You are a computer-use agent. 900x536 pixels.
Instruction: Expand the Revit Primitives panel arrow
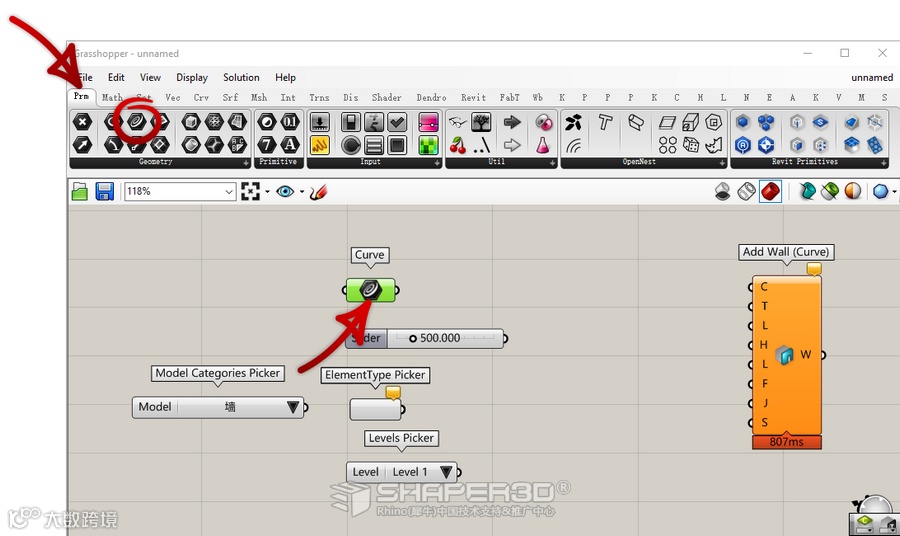885,163
